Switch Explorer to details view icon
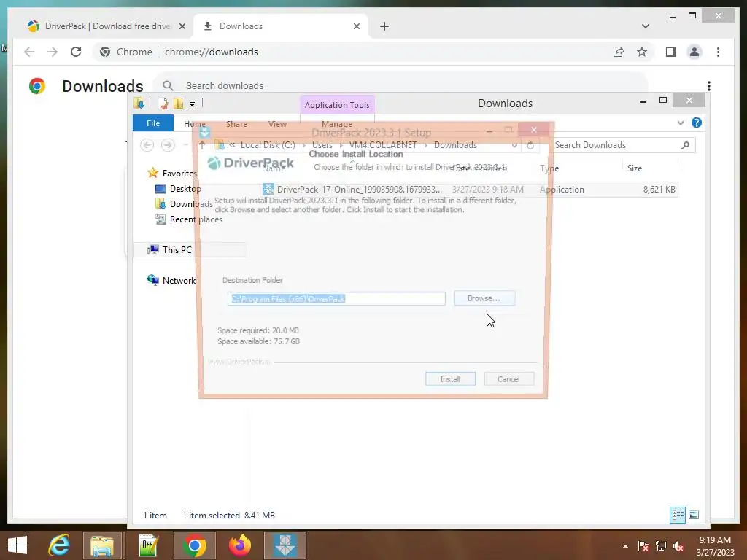Image resolution: width=747 pixels, height=560 pixels. pos(678,515)
